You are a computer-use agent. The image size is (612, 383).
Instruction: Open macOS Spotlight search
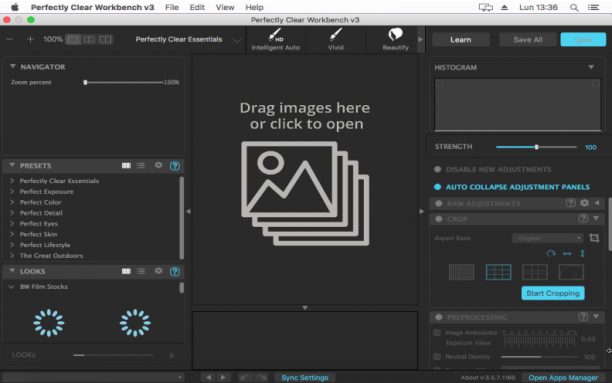coord(574,7)
